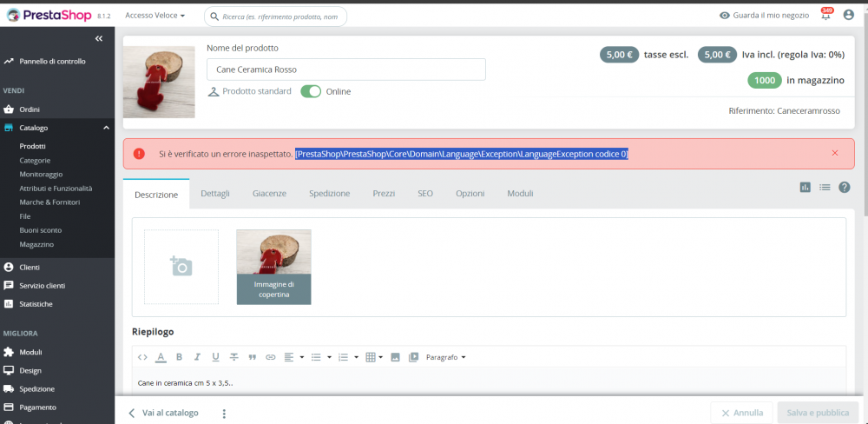Apply strikethrough in Riepilogo editor
Image resolution: width=868 pixels, height=424 pixels.
[234, 357]
